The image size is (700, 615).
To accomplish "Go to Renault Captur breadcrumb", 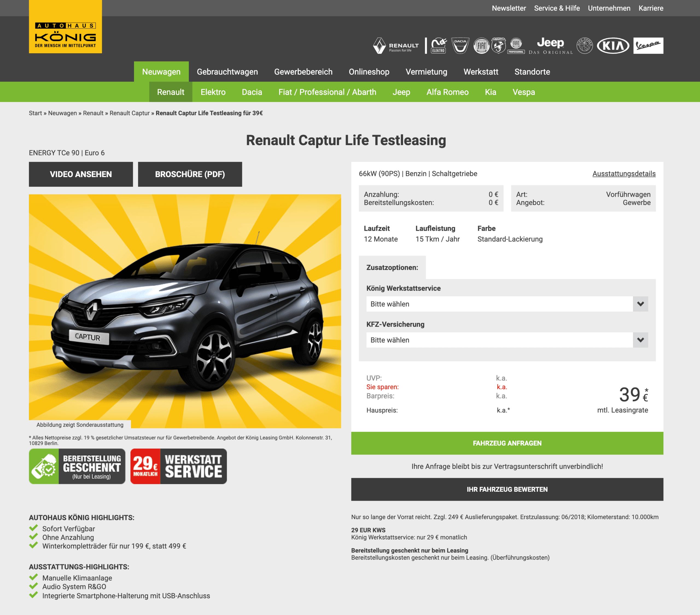I will click(x=129, y=113).
